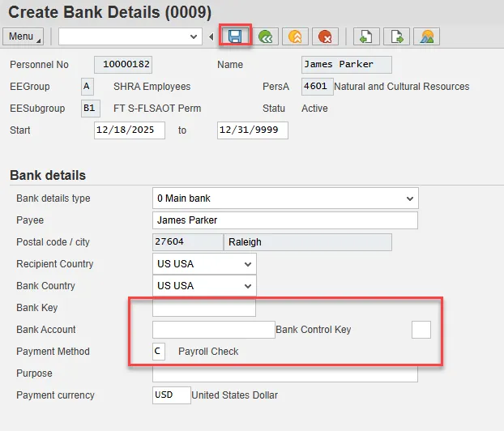The image size is (504, 431).
Task: Click the end date field 12/31/9999
Action: pyautogui.click(x=253, y=130)
